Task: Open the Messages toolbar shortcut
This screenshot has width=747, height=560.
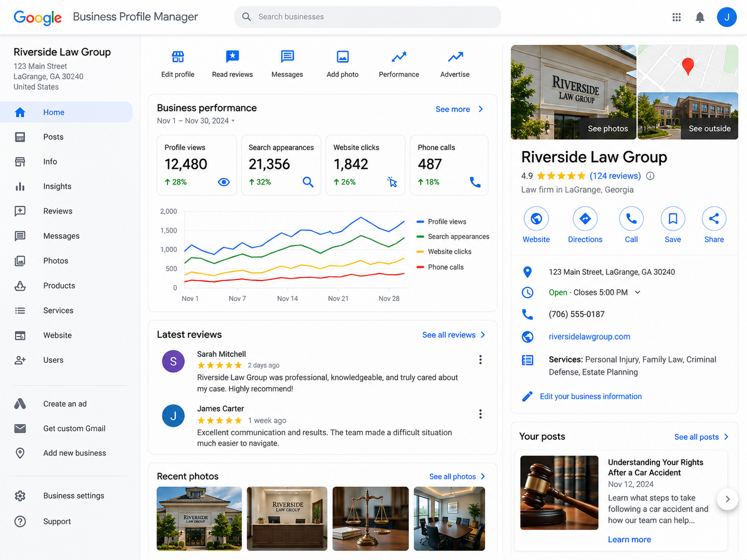Action: 287,63
